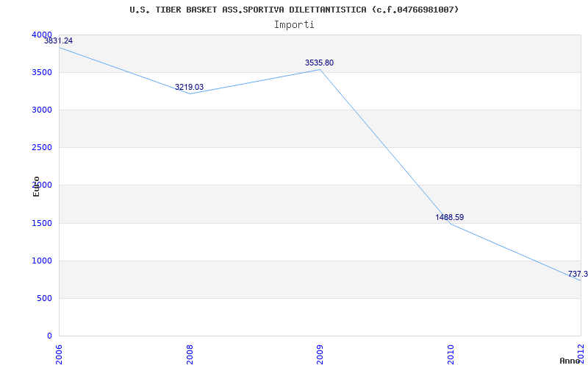588x368 pixels.
Task: Click the 3500 y-axis tick label
Action: (x=42, y=72)
